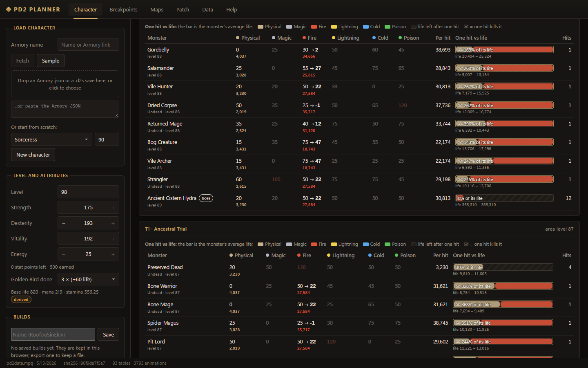Focus the paste Armory JSON text area

pyautogui.click(x=65, y=109)
